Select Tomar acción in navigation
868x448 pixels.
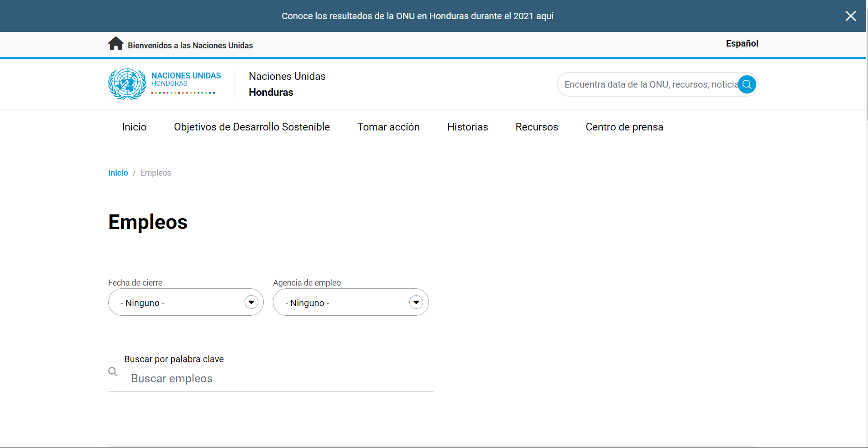click(x=388, y=127)
